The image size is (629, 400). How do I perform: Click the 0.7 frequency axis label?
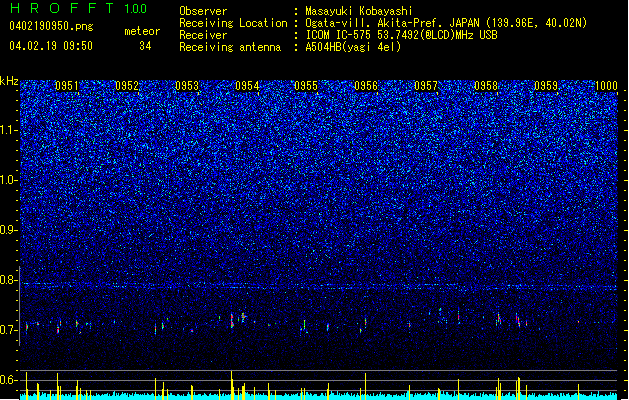(x=9, y=330)
